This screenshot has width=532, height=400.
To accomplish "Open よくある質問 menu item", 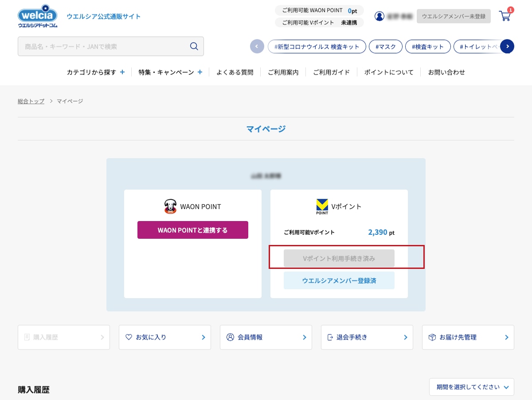I will coord(235,72).
